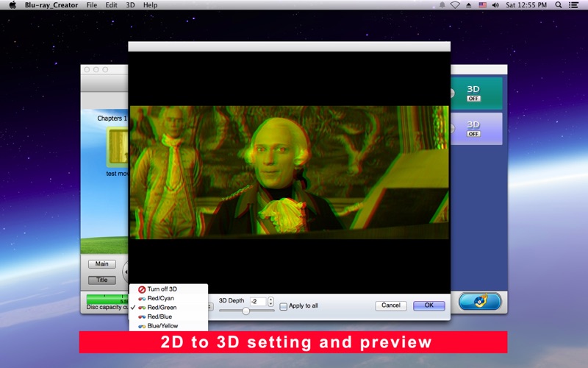Click the 3D mode popup button arrows
The height and width of the screenshot is (368, 588).
[210, 307]
